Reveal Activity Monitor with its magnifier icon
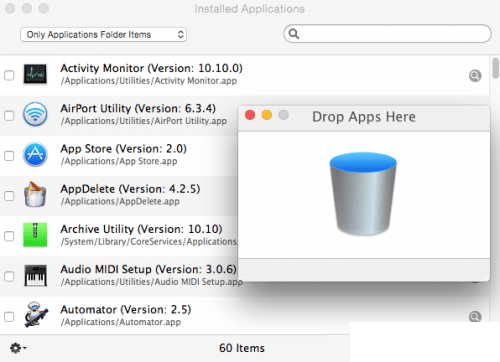This screenshot has width=500, height=362. 475,76
